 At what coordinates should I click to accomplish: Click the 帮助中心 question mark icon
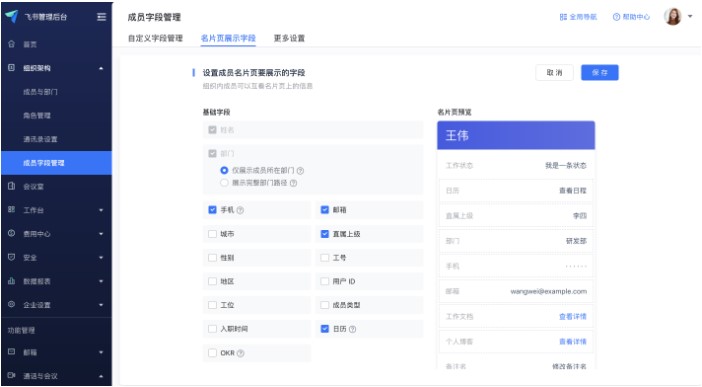616,17
